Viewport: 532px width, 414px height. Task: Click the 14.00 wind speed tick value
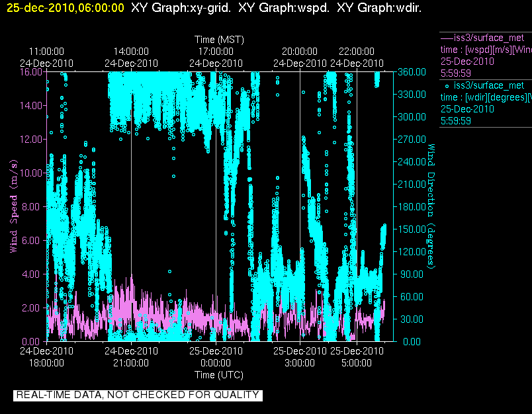click(x=30, y=105)
